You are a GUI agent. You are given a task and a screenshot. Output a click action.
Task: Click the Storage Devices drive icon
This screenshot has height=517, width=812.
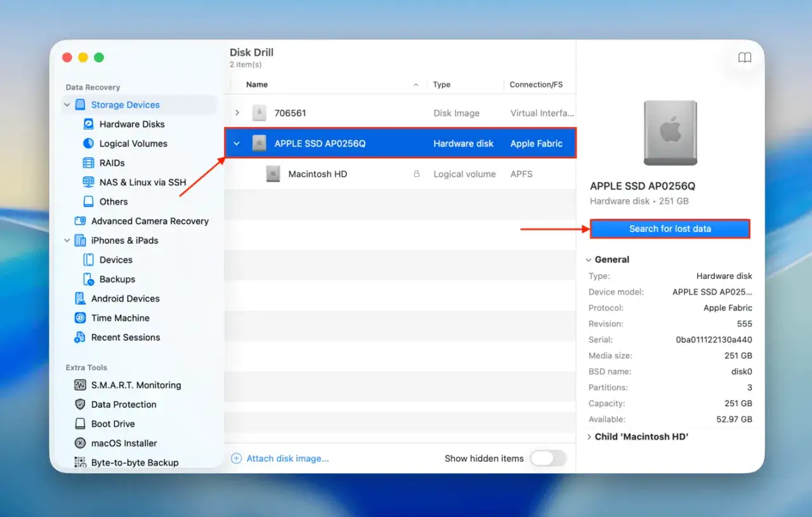pos(80,105)
